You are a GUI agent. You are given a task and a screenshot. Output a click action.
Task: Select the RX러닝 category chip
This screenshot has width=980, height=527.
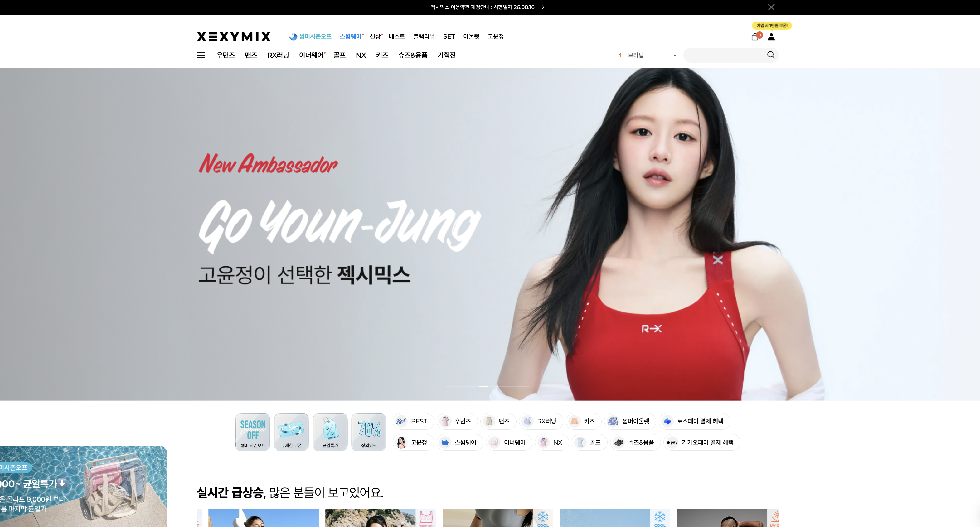[x=541, y=421]
